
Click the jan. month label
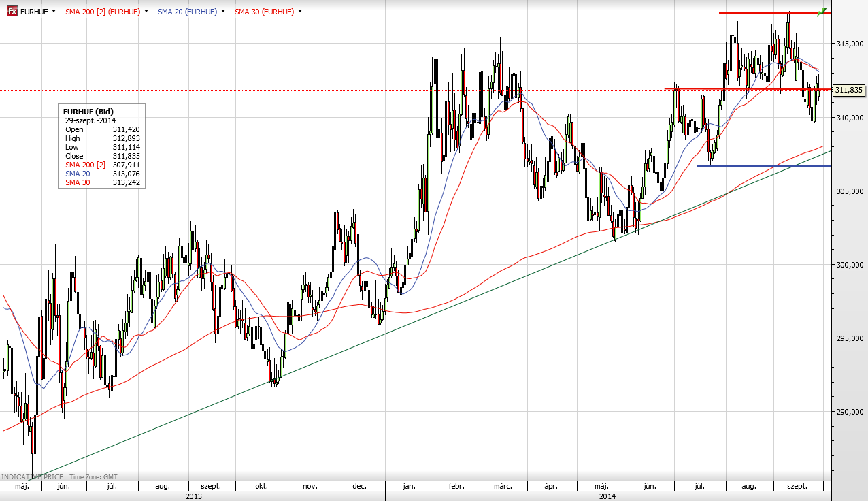point(409,487)
